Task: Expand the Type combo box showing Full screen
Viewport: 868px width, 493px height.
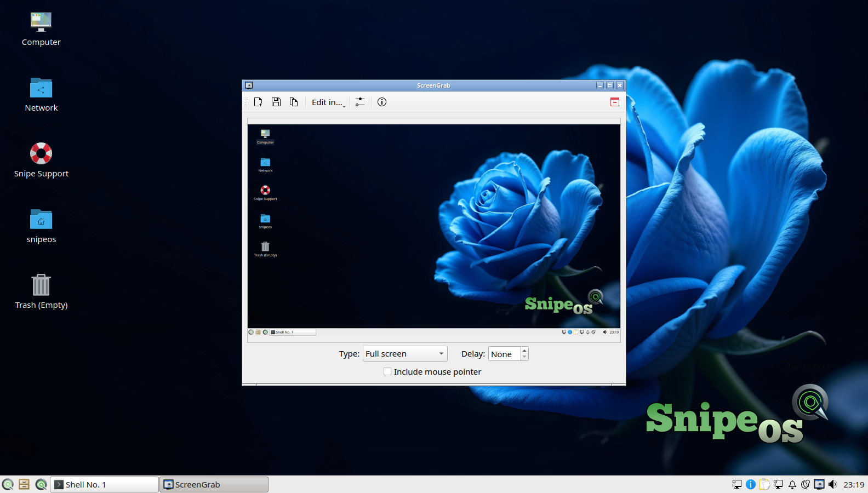Action: pyautogui.click(x=405, y=354)
